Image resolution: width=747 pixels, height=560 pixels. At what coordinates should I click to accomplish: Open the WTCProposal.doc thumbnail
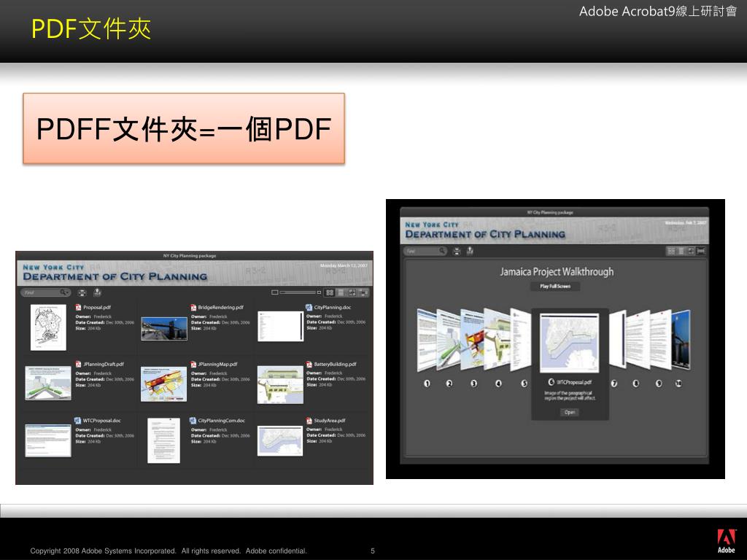pos(48,440)
